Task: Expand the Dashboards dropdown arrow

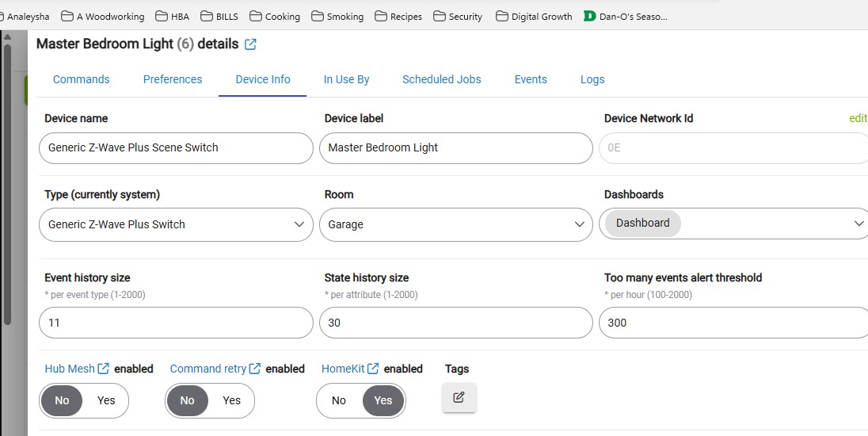Action: (858, 224)
